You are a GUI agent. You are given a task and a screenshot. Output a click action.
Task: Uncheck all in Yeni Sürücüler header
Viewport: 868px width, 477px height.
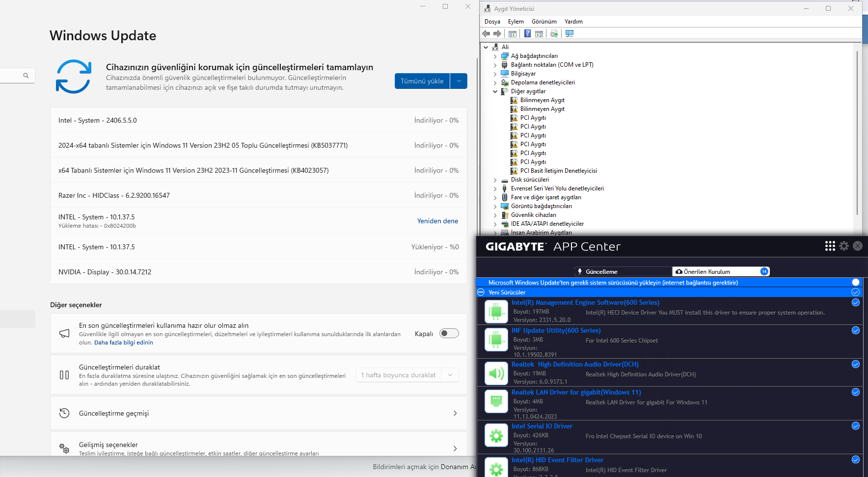(856, 292)
